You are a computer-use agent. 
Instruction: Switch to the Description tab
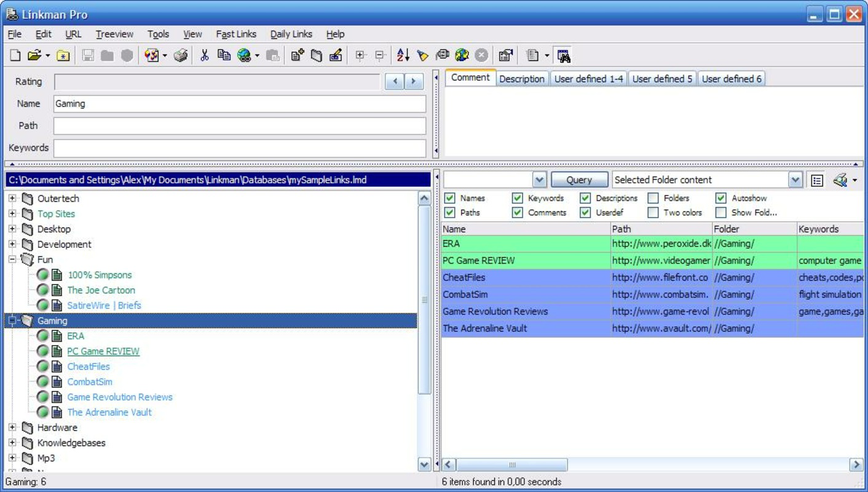click(521, 79)
